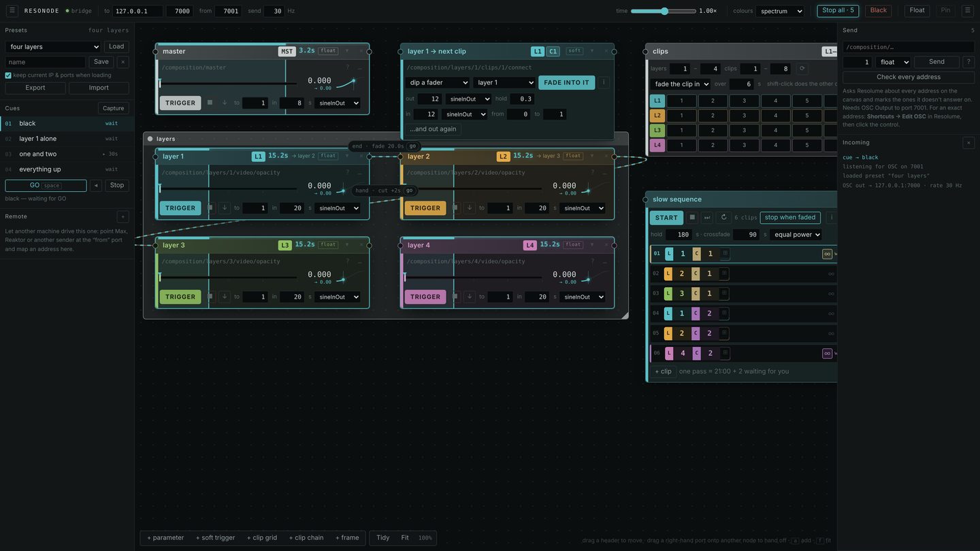Open master node sineInOut easing dropdown
The width and height of the screenshot is (980, 551).
point(338,103)
